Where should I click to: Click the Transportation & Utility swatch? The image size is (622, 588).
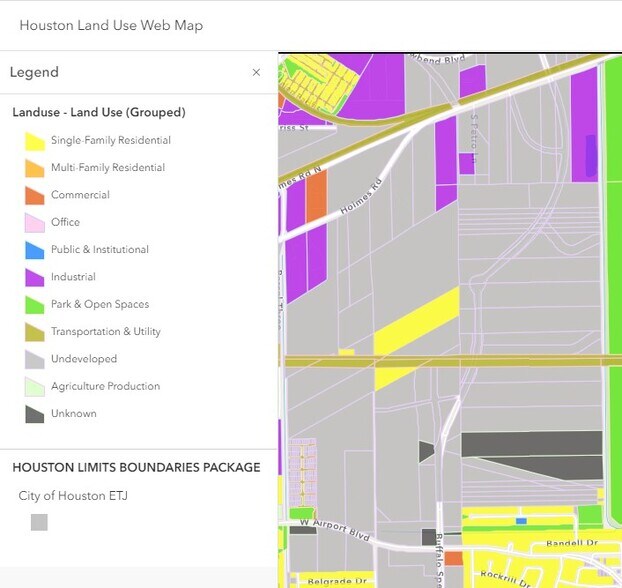(x=34, y=332)
